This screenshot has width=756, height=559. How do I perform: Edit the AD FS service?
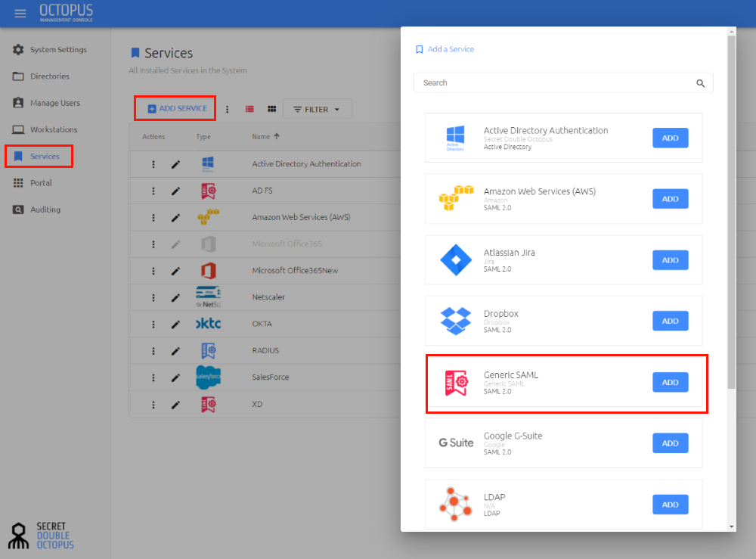pyautogui.click(x=176, y=191)
